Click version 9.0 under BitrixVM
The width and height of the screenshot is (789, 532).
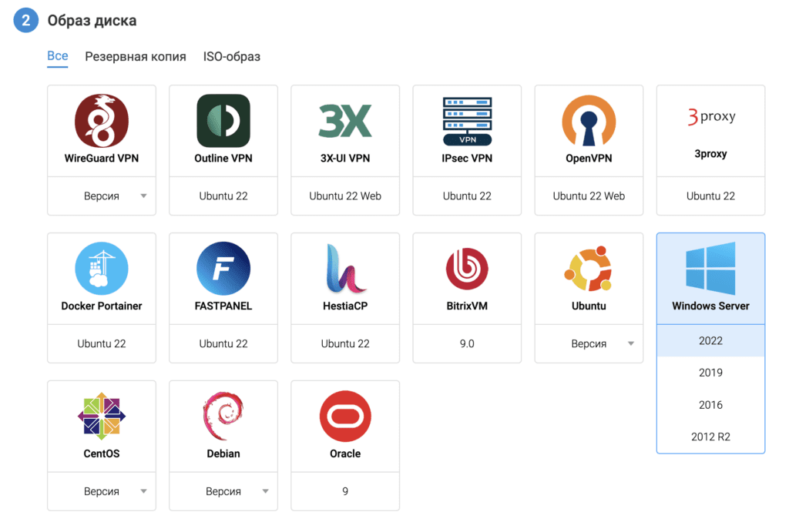467,344
